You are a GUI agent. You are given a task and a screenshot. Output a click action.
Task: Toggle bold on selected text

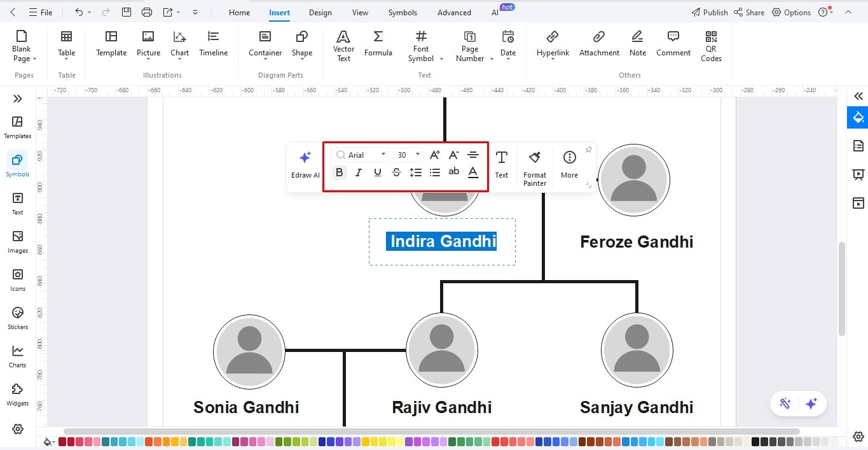[x=339, y=172]
